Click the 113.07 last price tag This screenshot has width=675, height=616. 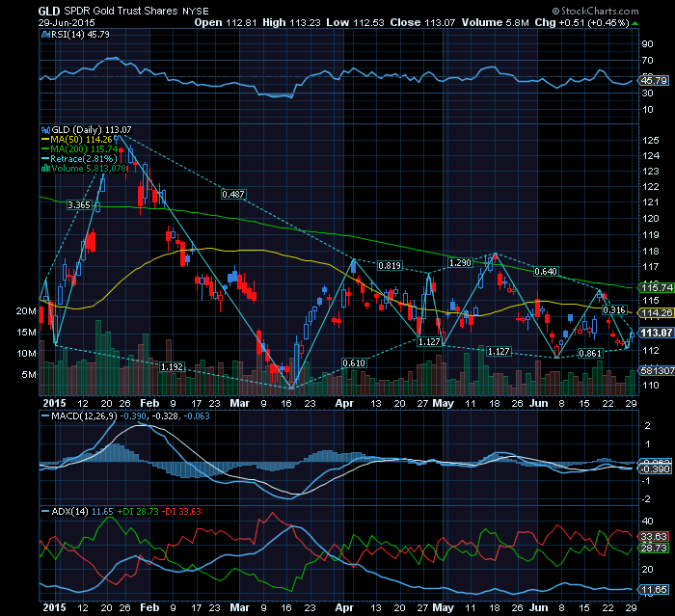coord(656,333)
